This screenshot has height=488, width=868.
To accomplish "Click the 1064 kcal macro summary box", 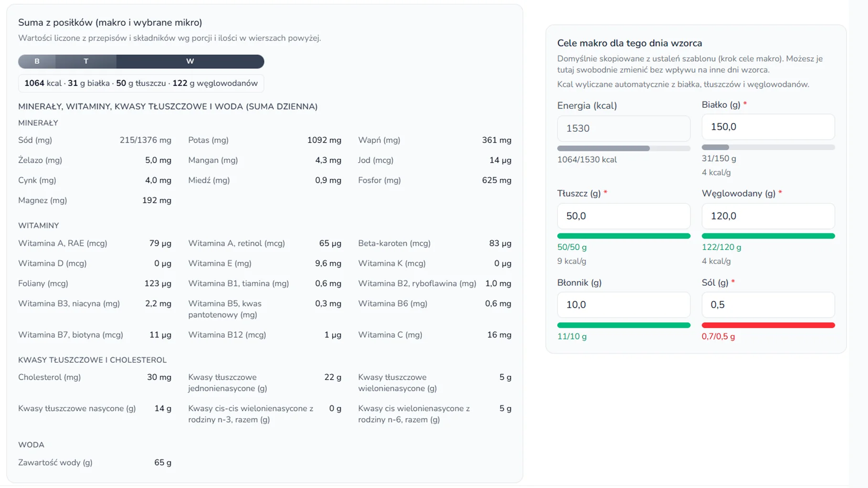I will 141,83.
